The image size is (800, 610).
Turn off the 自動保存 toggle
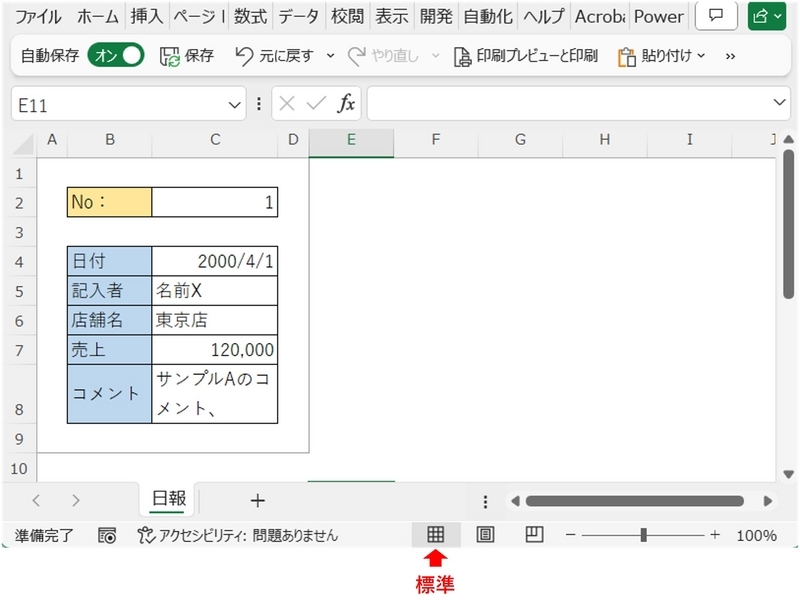117,56
